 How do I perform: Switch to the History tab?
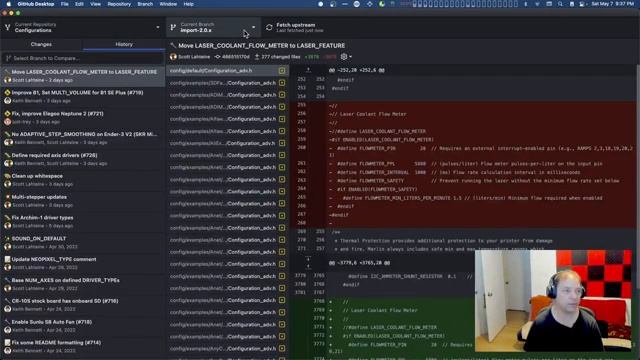[124, 44]
